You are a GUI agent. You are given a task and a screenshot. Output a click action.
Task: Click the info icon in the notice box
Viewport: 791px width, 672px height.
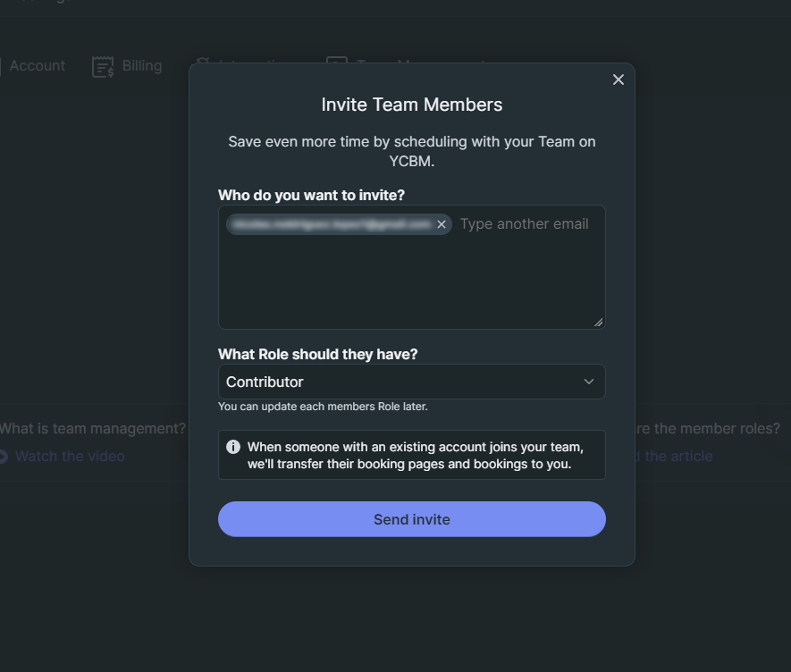click(x=233, y=447)
